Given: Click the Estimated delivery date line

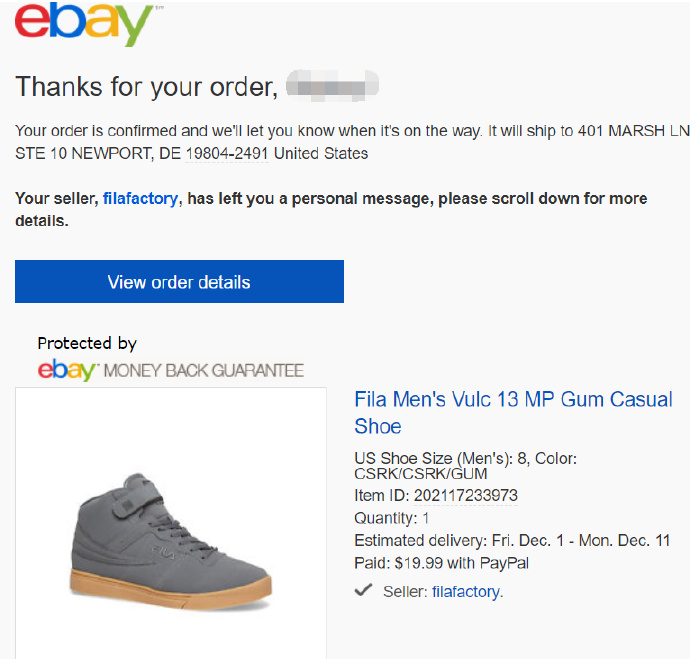Looking at the screenshot, I should pyautogui.click(x=512, y=541).
